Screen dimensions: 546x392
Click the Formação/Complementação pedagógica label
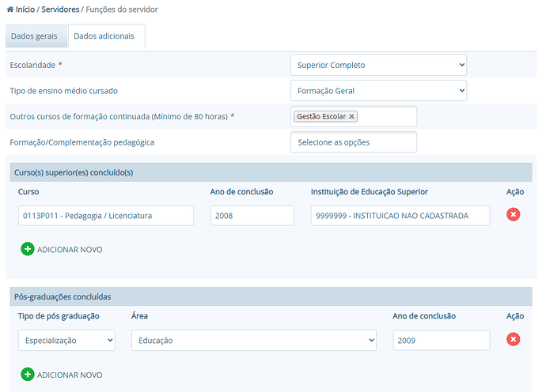point(82,142)
